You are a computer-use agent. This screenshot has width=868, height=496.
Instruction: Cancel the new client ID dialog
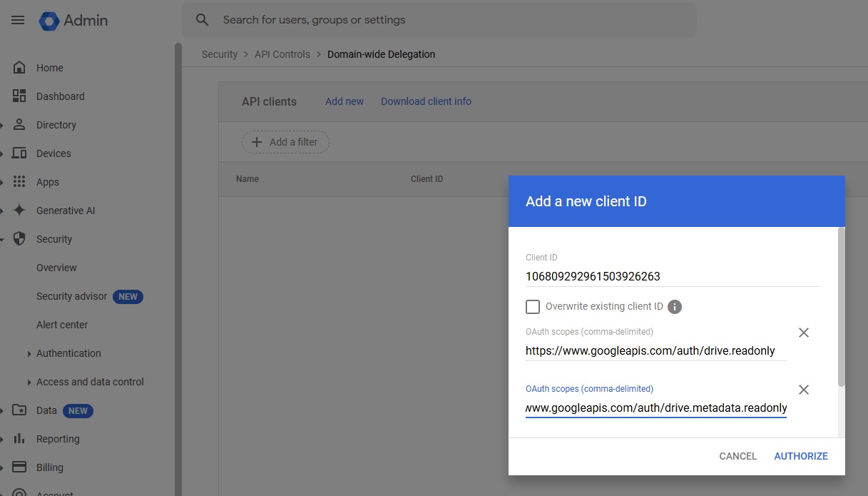737,456
